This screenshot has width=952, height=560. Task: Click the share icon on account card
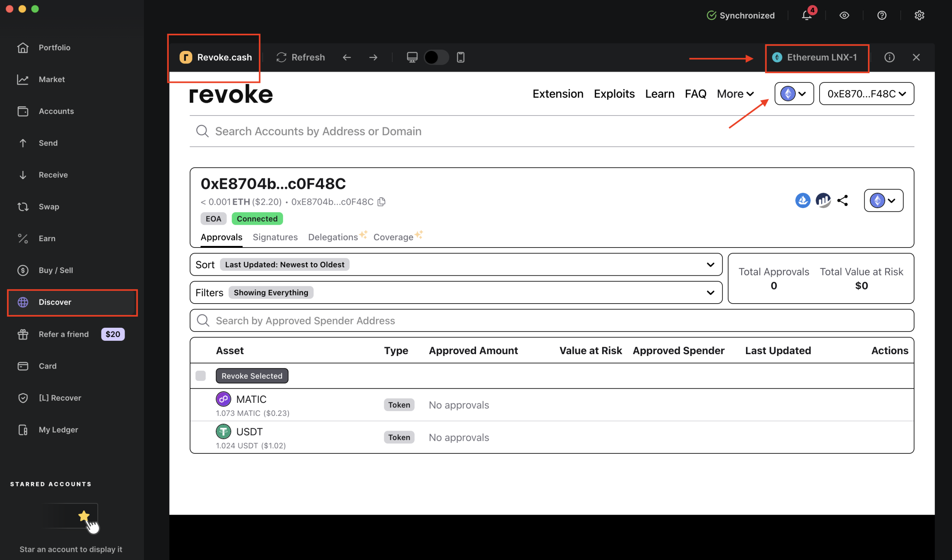pos(842,200)
